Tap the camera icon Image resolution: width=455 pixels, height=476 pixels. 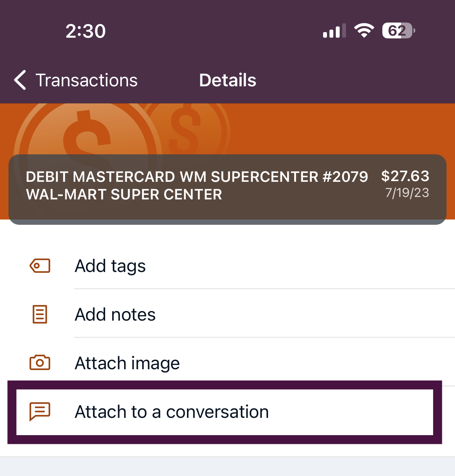click(40, 363)
